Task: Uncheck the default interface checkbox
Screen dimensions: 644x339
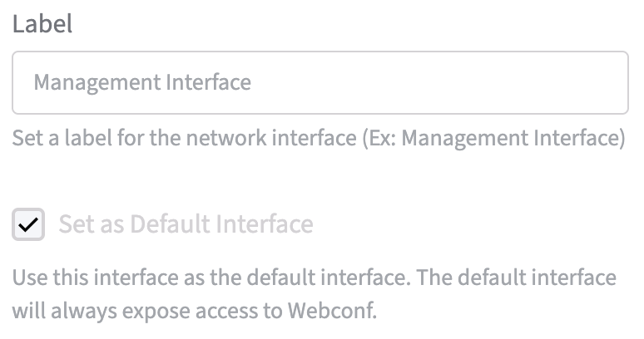Action: point(28,224)
